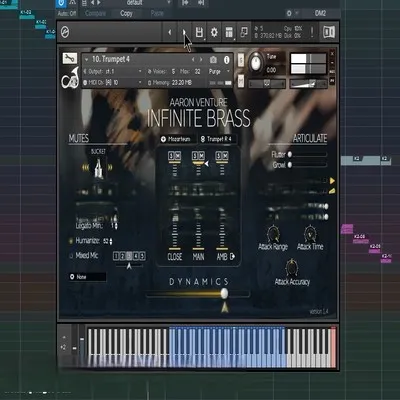Open host plugin settings gear near OM2

pyautogui.click(x=289, y=13)
